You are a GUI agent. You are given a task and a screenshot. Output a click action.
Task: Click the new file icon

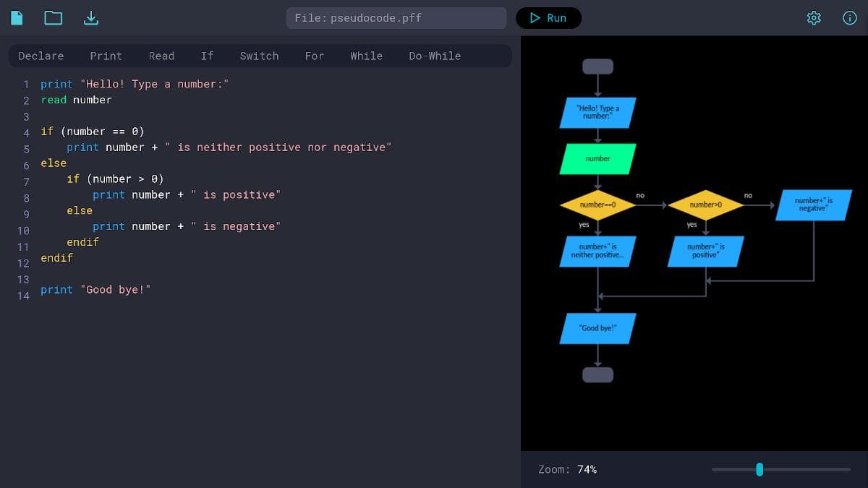point(17,18)
